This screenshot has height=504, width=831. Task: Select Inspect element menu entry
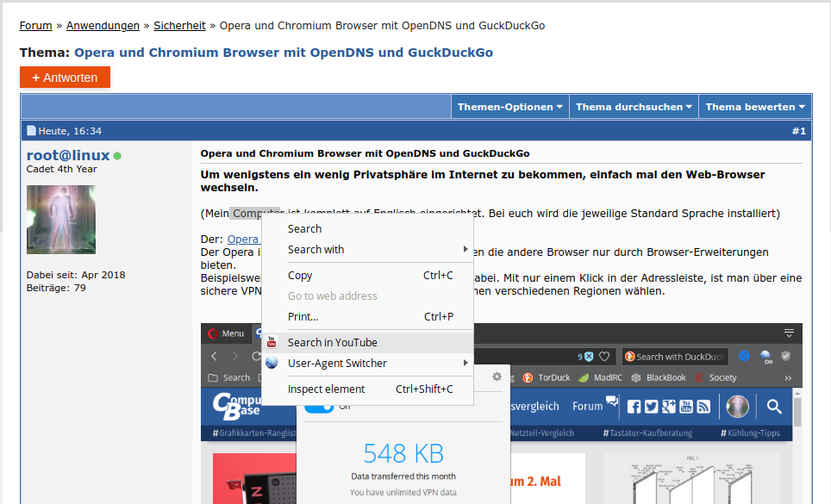[x=368, y=389]
